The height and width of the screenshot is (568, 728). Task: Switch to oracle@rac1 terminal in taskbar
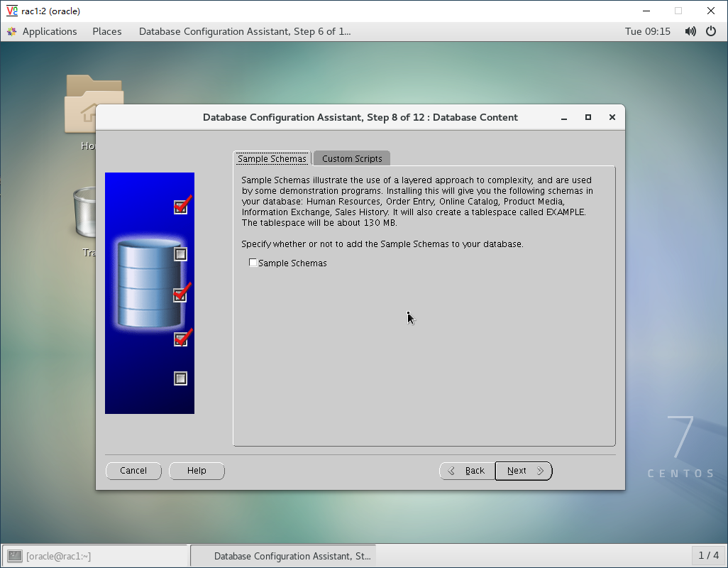95,556
